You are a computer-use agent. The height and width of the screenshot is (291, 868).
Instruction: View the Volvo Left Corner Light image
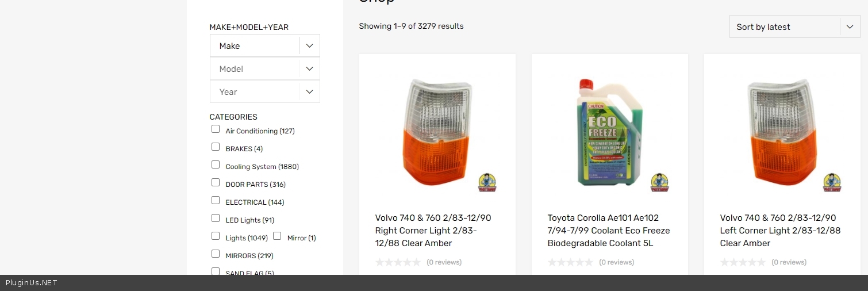pyautogui.click(x=782, y=132)
